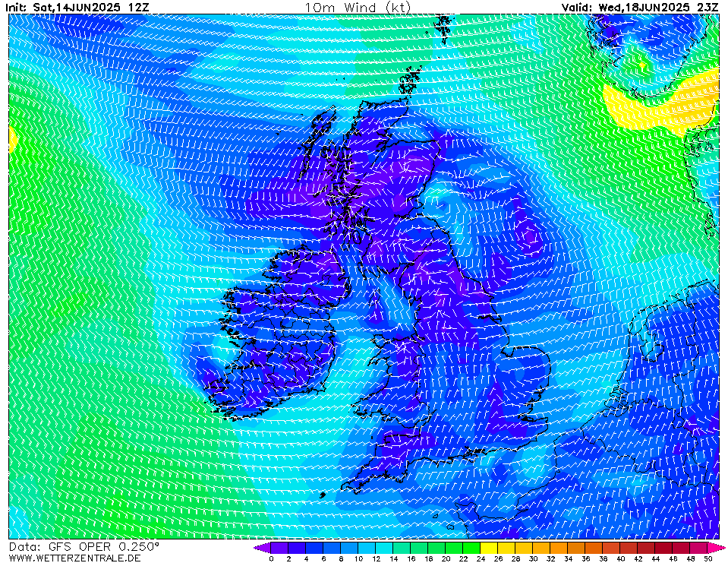This screenshot has height=563, width=728.
Task: Click the purple left arrow of the color scale
Action: (x=262, y=548)
